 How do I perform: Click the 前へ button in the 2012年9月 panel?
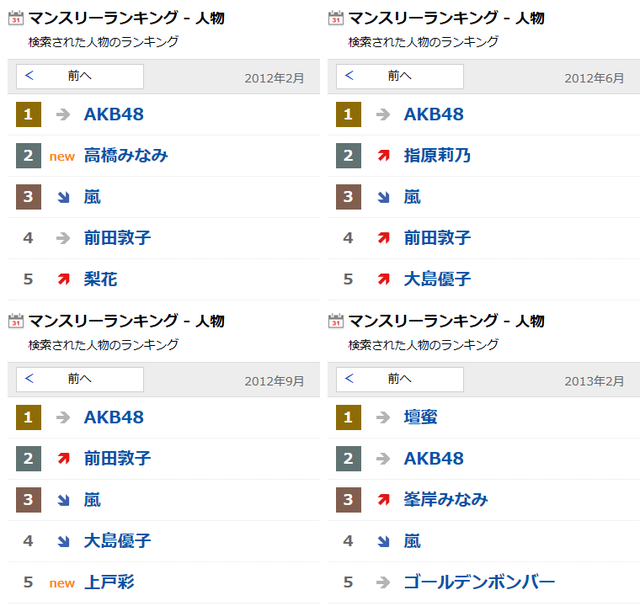pos(80,380)
